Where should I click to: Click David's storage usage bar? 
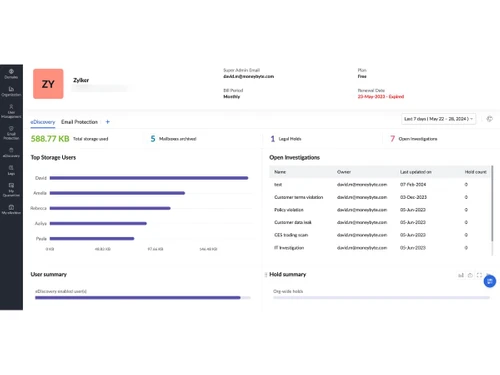149,178
